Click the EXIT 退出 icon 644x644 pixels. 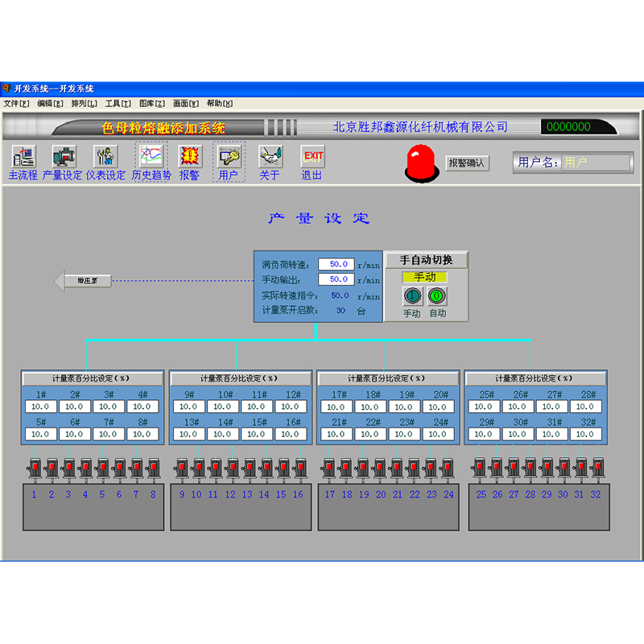[312, 157]
